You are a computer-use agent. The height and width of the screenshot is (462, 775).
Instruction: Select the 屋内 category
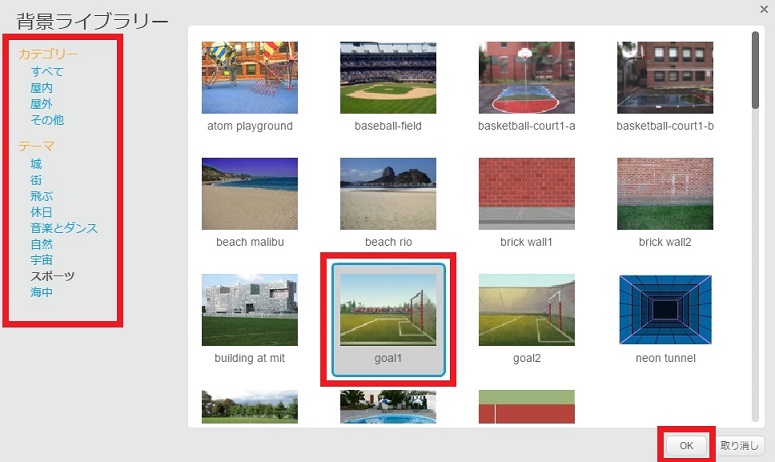point(42,88)
